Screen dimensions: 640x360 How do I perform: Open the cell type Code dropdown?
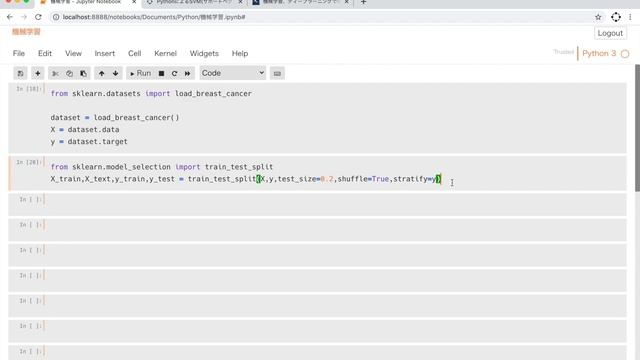click(x=233, y=73)
